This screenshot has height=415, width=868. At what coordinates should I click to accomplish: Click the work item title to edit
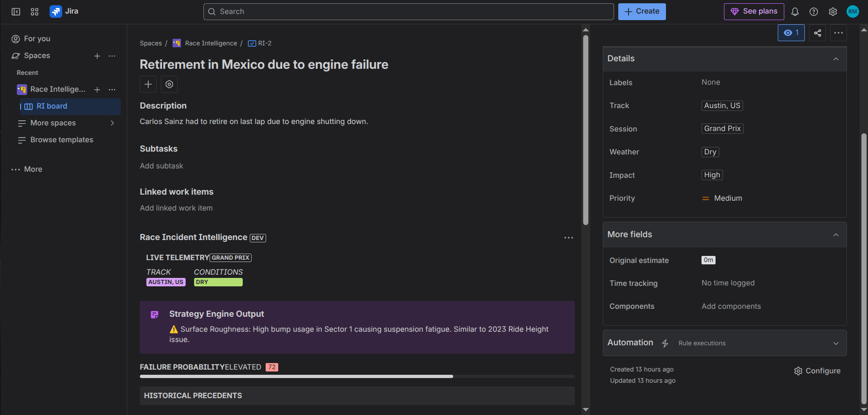pos(264,65)
